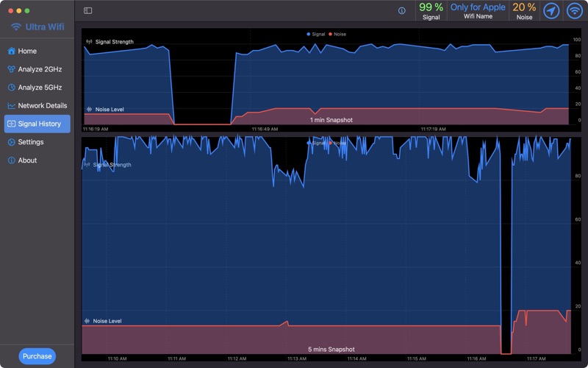Click the Only for Apple wifi name
The height and width of the screenshot is (368, 588).
[x=478, y=7]
